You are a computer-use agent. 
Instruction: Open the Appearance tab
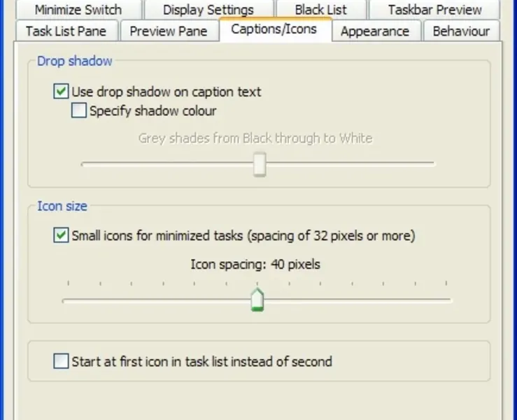point(375,31)
